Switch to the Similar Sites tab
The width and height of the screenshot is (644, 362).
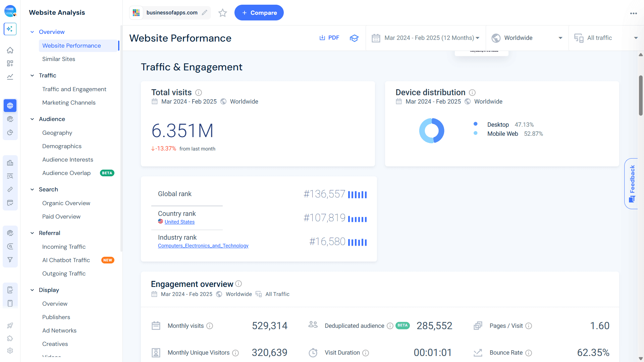click(x=59, y=59)
